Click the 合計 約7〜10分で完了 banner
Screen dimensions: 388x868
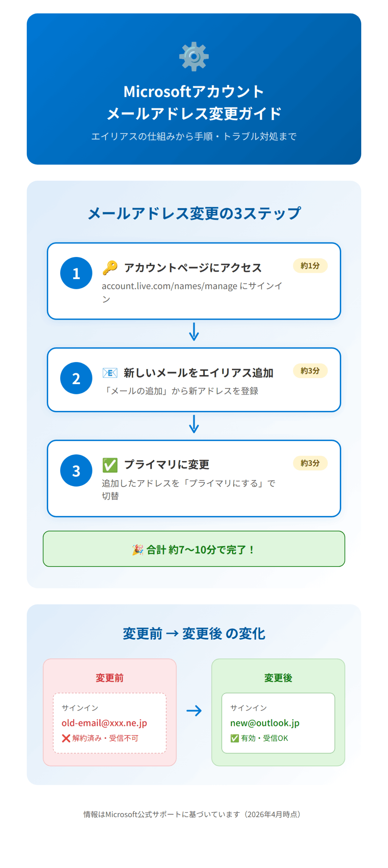194,548
